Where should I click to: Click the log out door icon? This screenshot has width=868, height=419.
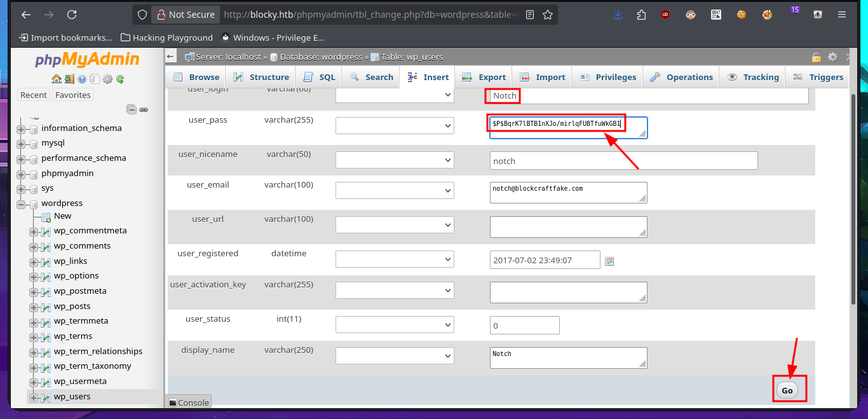[69, 79]
